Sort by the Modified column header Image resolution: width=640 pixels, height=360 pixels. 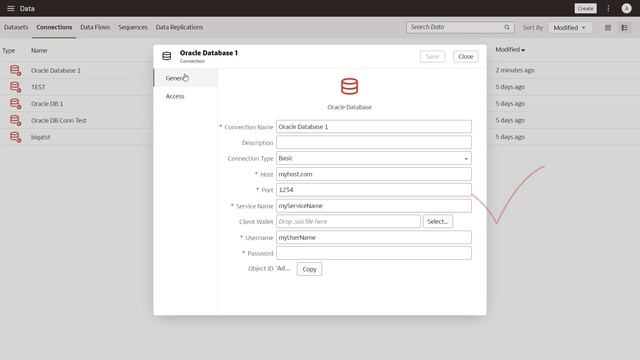click(510, 50)
